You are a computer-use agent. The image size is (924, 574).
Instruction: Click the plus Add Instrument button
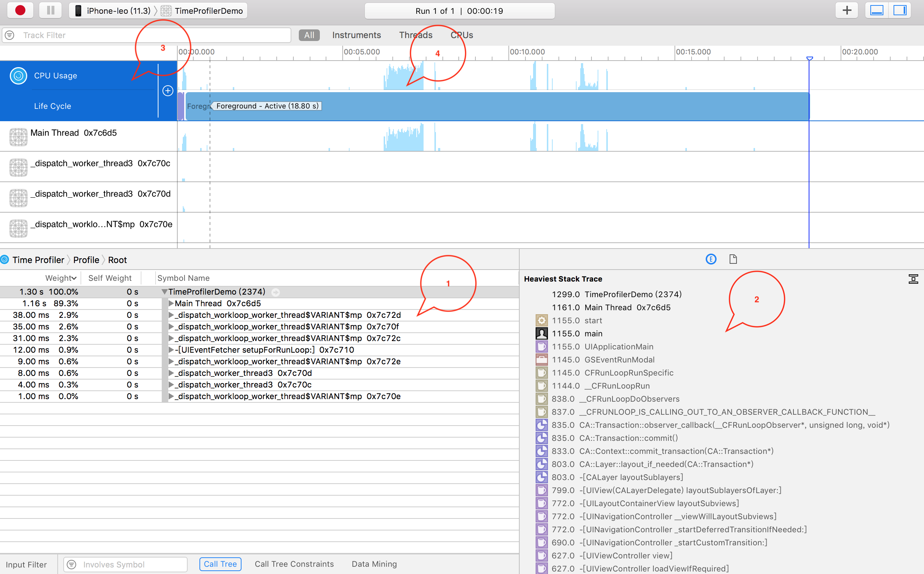pyautogui.click(x=847, y=11)
